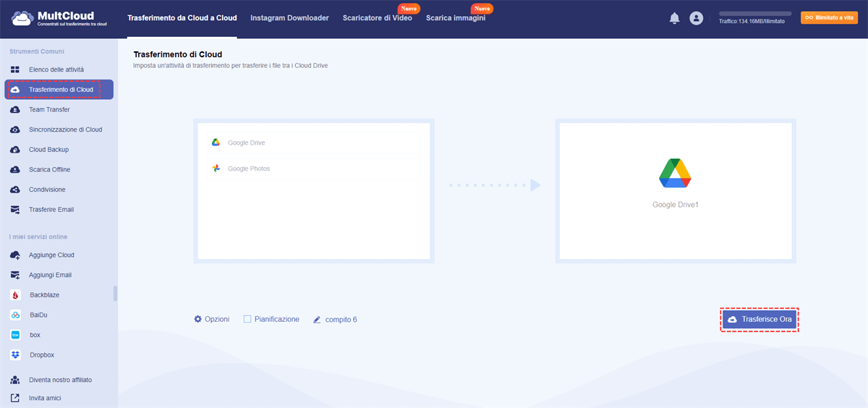Click the Team Transfer cloud icon
868x408 pixels.
14,110
